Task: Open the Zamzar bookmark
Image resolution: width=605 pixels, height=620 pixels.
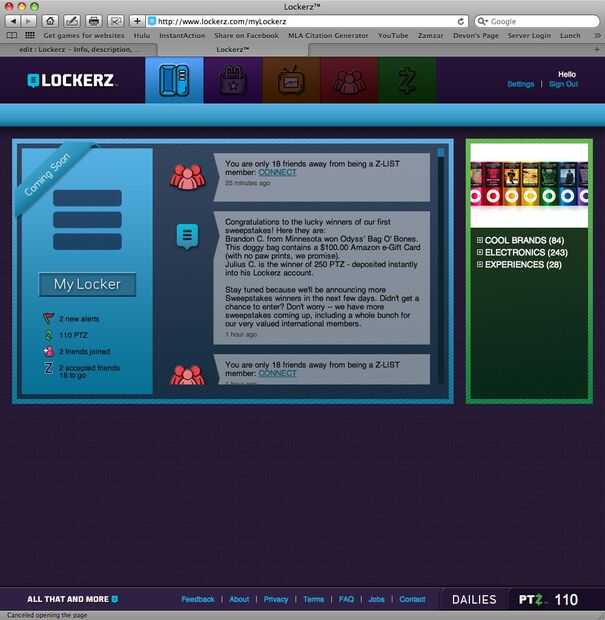Action: click(x=430, y=36)
